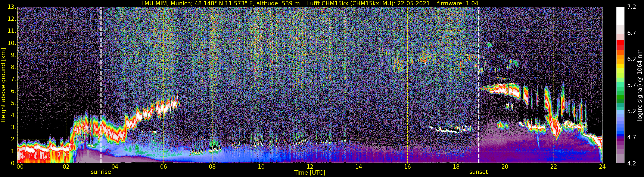Click the white top segment of the colorbar
Viewport: 644px width, 177px height.
click(x=620, y=16)
